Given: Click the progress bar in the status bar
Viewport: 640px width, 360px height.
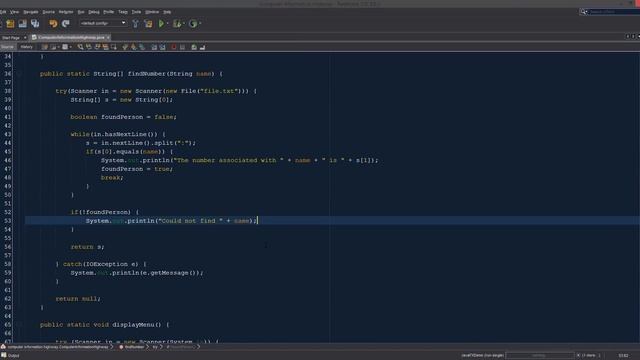Looking at the screenshot, I should click(540, 356).
